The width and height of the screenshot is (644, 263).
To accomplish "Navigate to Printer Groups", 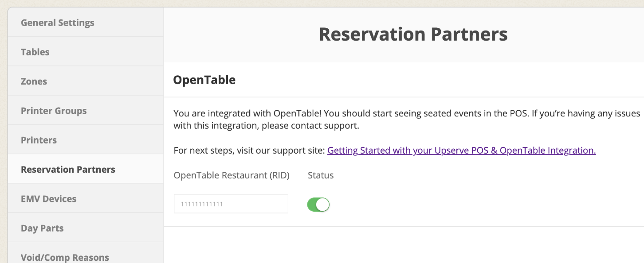I will pos(53,111).
